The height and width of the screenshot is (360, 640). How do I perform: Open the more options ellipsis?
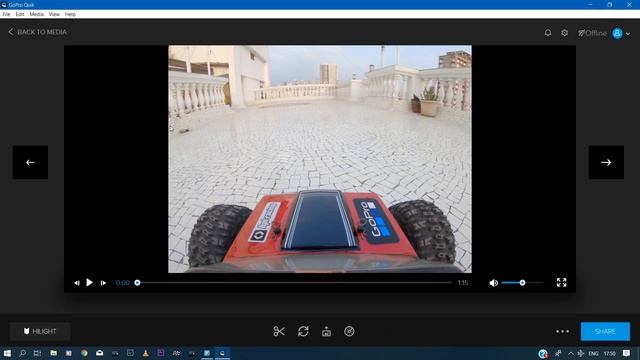[562, 331]
